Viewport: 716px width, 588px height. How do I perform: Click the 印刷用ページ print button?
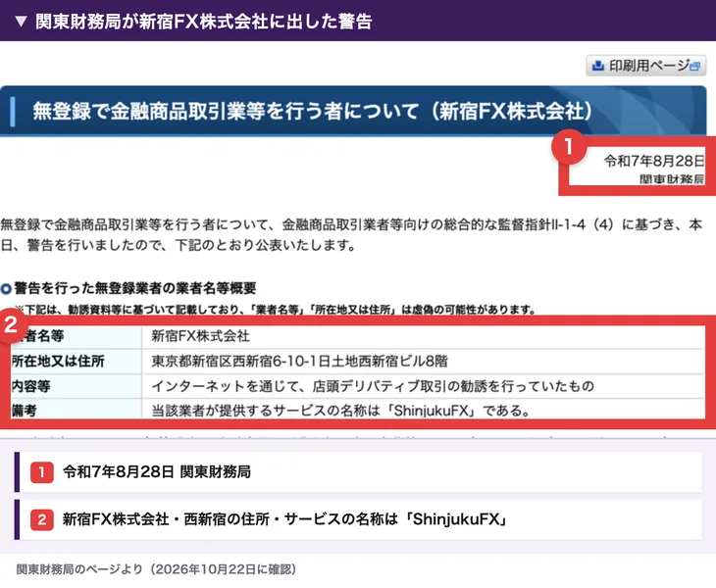(646, 66)
